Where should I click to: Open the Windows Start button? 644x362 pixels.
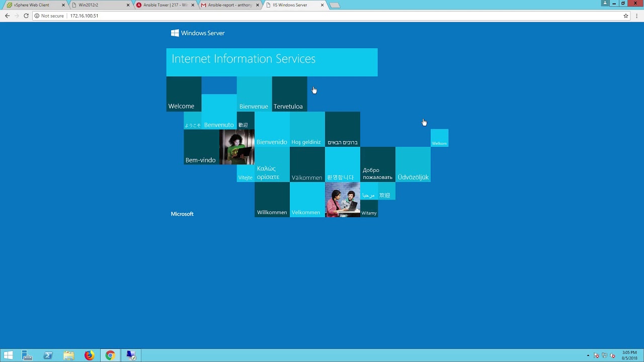[x=9, y=355]
